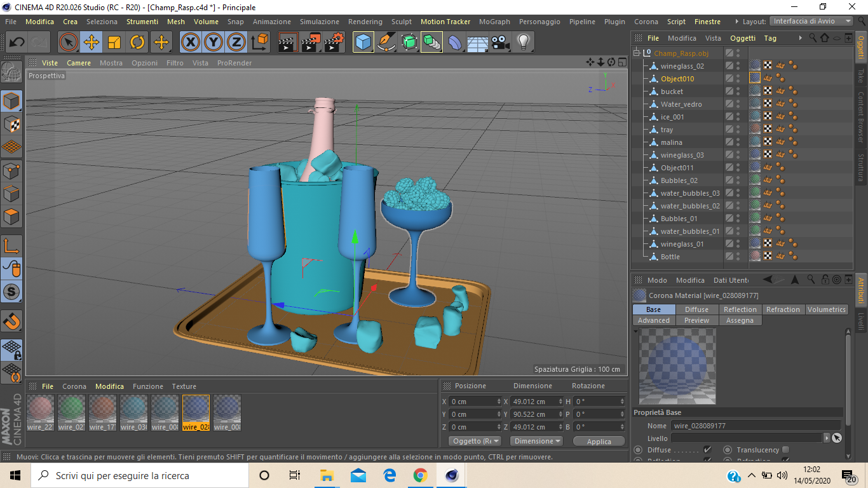The width and height of the screenshot is (868, 488).
Task: Open the Render to Picture Viewer icon
Action: [x=311, y=43]
